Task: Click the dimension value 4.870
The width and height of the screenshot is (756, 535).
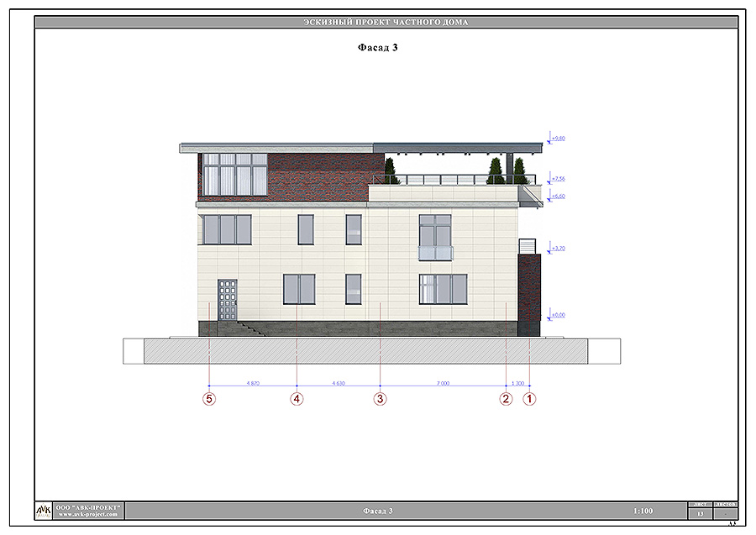Action: pos(253,383)
